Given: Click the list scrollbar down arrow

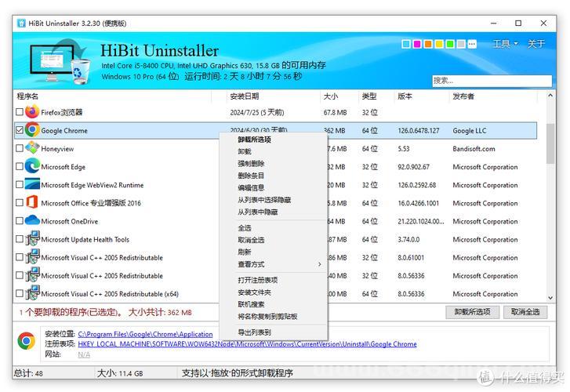Looking at the screenshot, I should 550,297.
